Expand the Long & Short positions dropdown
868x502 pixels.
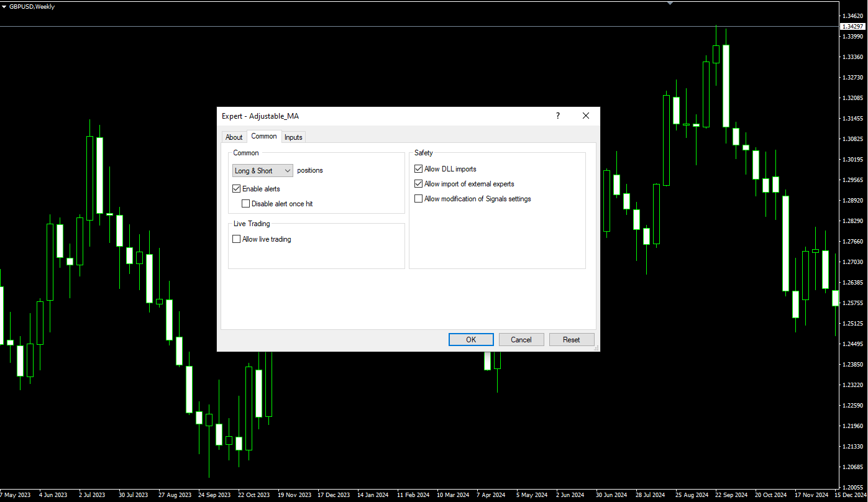(x=263, y=171)
